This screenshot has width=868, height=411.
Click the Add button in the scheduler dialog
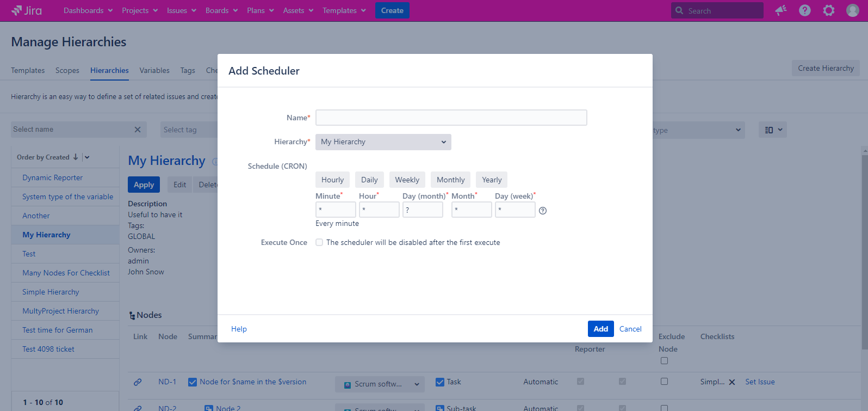(x=600, y=329)
